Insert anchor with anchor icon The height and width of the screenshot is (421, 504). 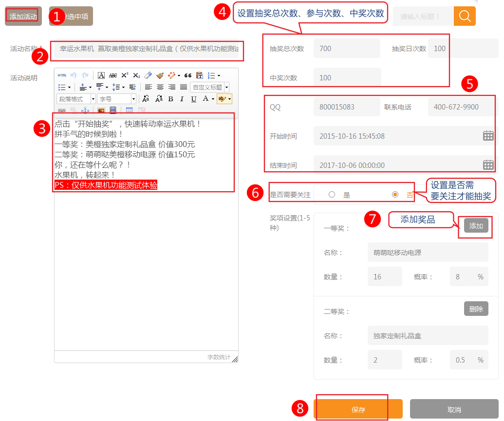(85, 110)
